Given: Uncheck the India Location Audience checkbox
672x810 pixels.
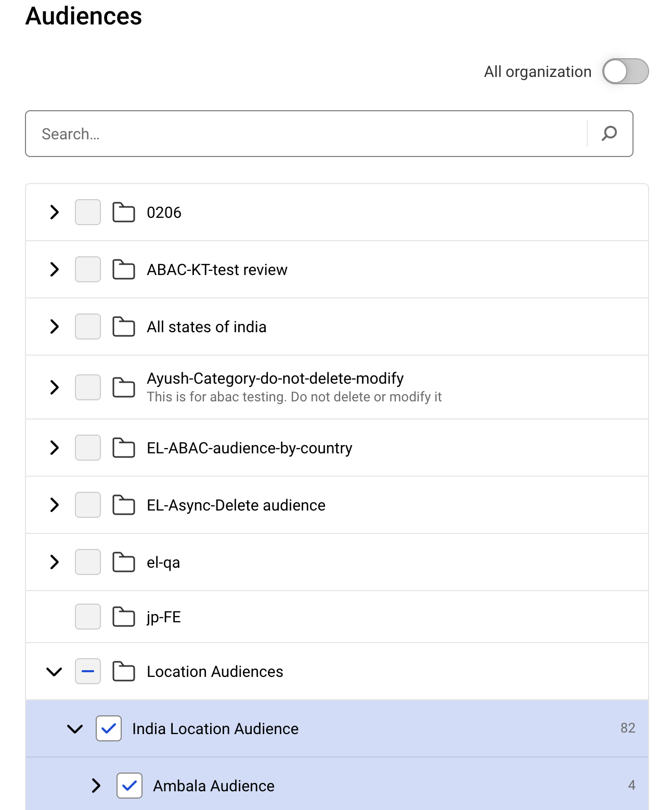Looking at the screenshot, I should point(109,728).
